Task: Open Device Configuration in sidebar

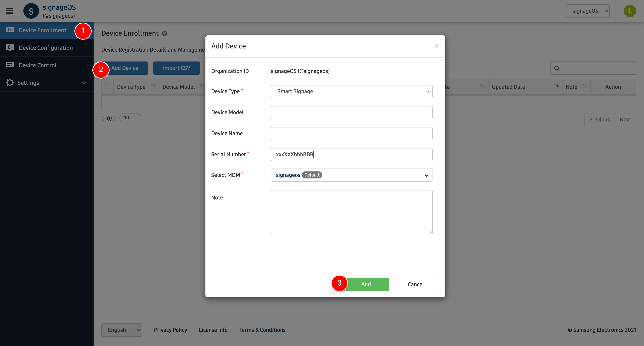Action: coord(46,48)
